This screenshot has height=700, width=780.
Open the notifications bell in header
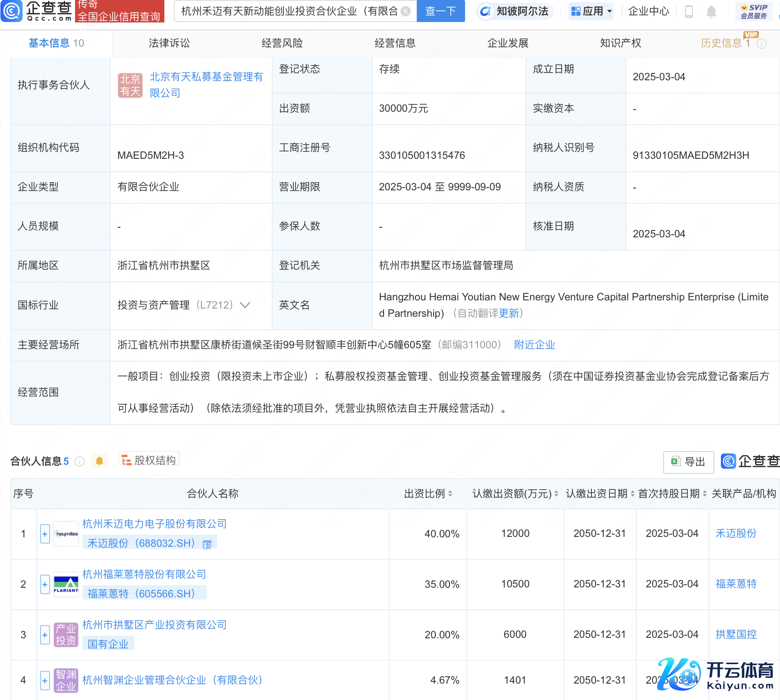tap(711, 12)
